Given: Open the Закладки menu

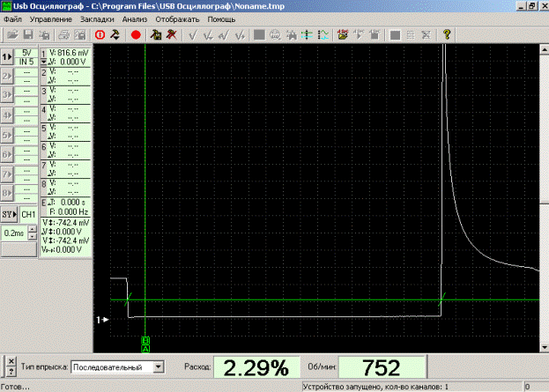Looking at the screenshot, I should click(x=97, y=19).
